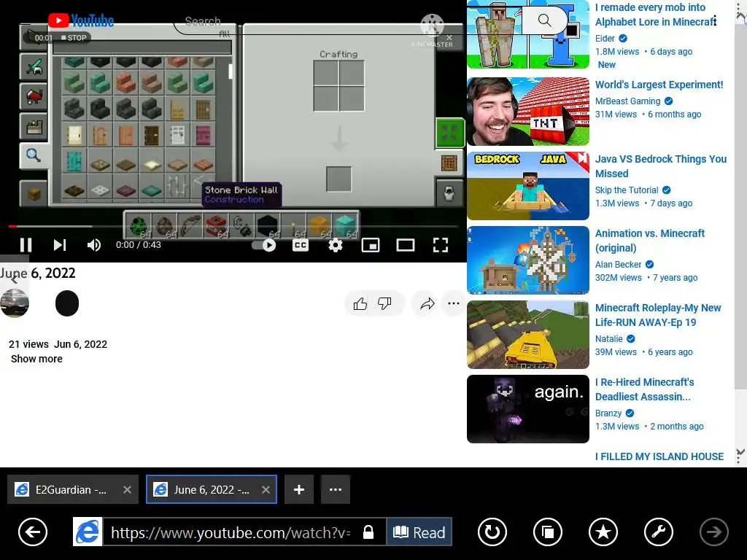This screenshot has height=560, width=747.
Task: Click the lock security icon
Action: [x=368, y=532]
